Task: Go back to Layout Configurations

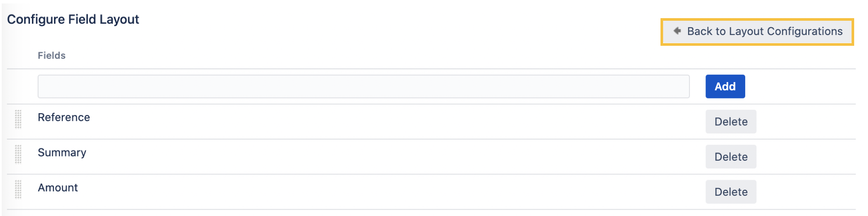Action: 757,32
